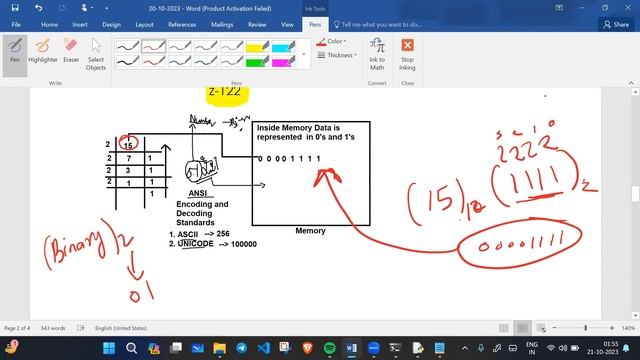
Task: Open Brave browser from taskbar
Action: [308, 348]
